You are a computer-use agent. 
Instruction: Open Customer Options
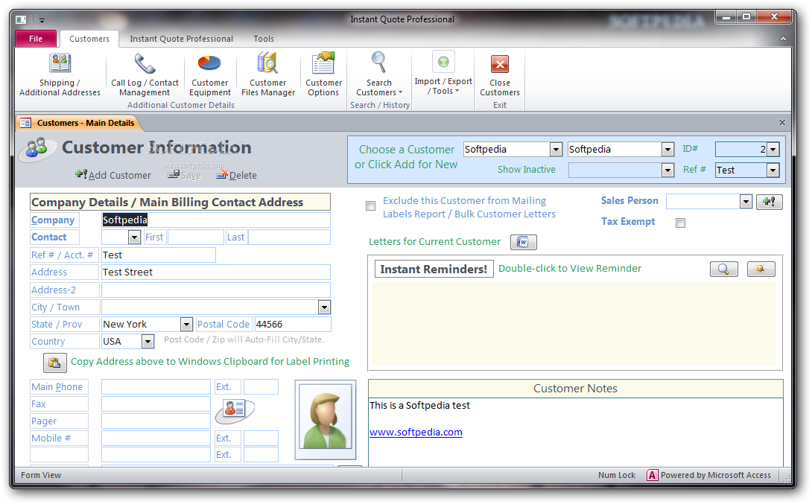click(323, 74)
